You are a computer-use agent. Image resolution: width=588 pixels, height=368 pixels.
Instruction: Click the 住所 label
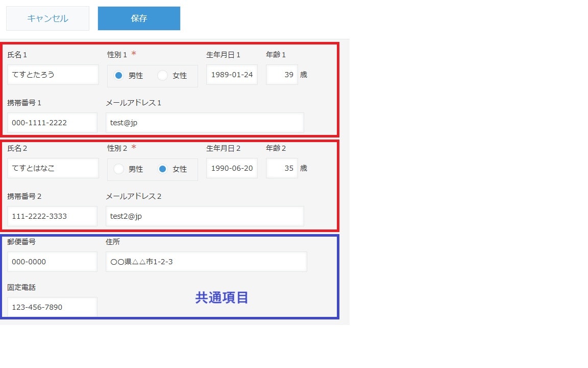[x=113, y=242]
